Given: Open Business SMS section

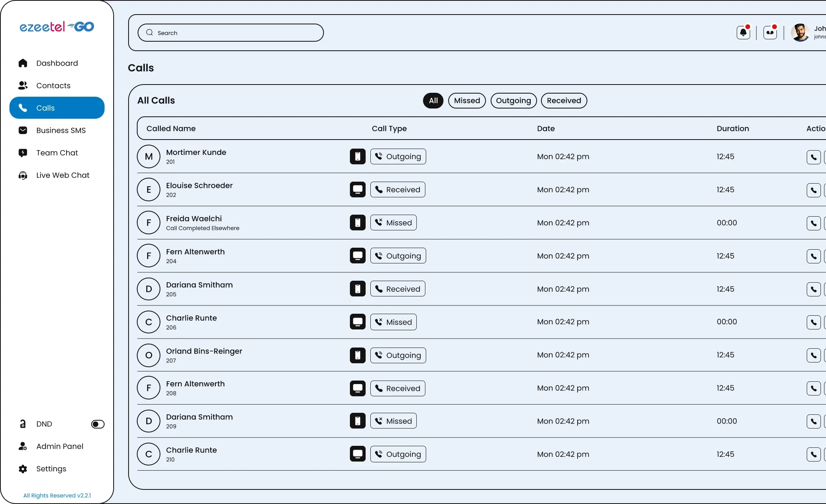Looking at the screenshot, I should (61, 131).
